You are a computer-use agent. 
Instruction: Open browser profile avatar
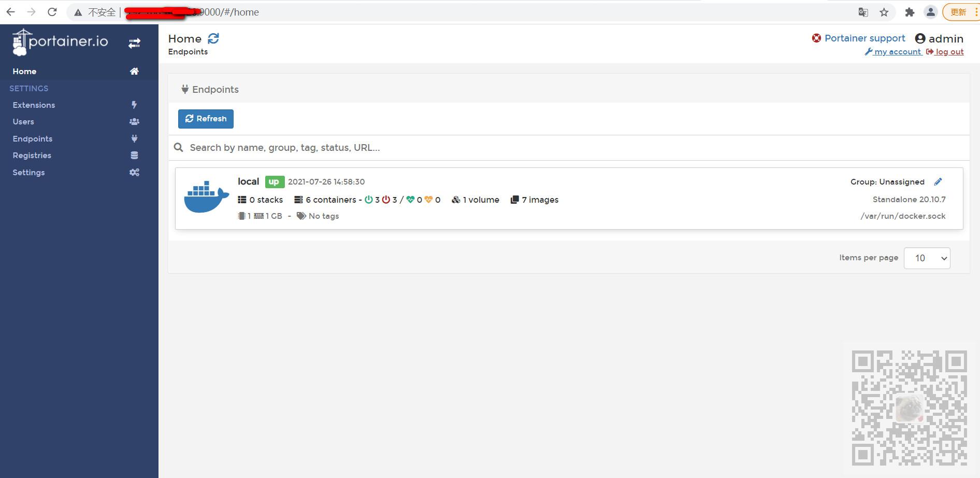pyautogui.click(x=930, y=12)
